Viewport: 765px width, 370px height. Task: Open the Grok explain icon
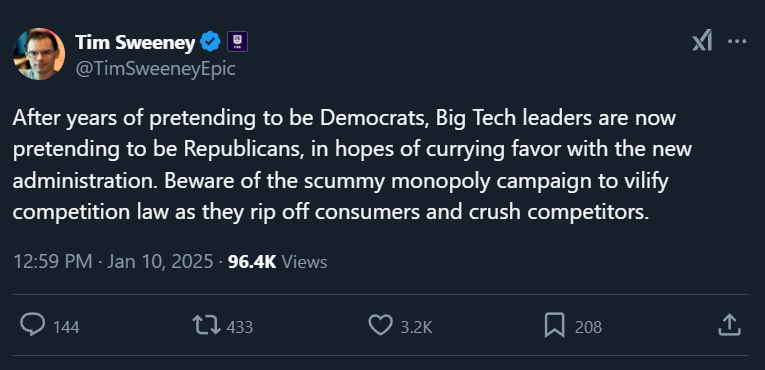tap(702, 41)
